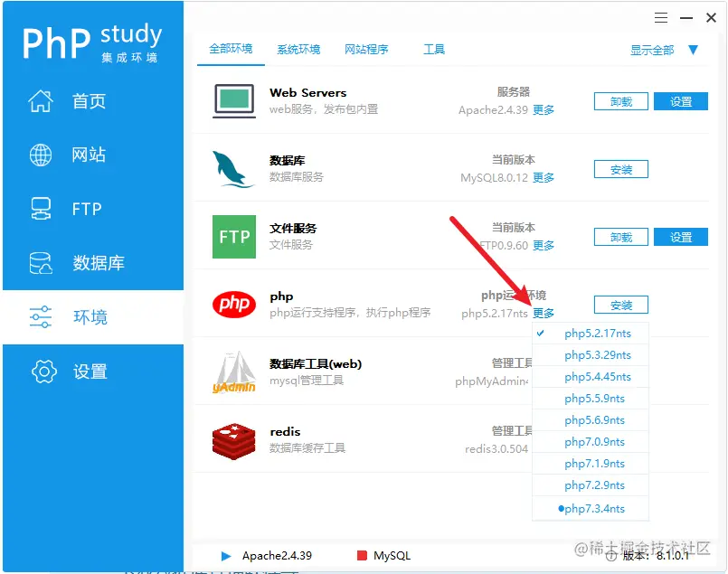Image resolution: width=728 pixels, height=574 pixels.
Task: Click 安装 for 数据库 MySQL
Action: click(x=621, y=169)
